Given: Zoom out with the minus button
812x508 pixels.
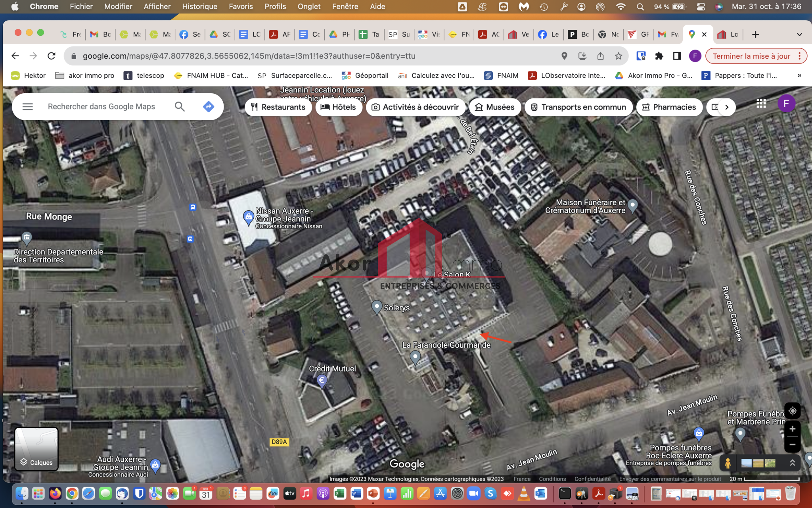Looking at the screenshot, I should pyautogui.click(x=792, y=444).
